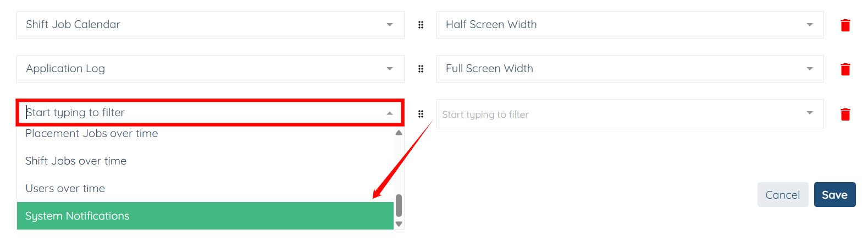Pick Users over time in the list
Screen dimensions: 868x246
click(65, 189)
